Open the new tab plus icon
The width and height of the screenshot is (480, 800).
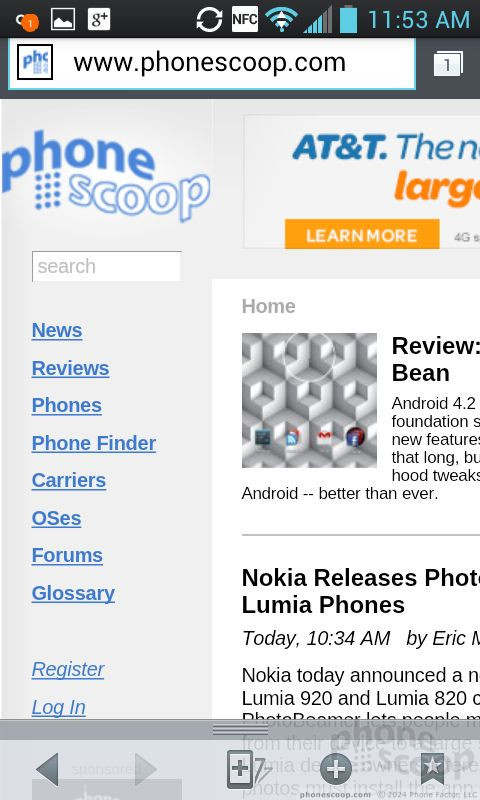[x=336, y=769]
